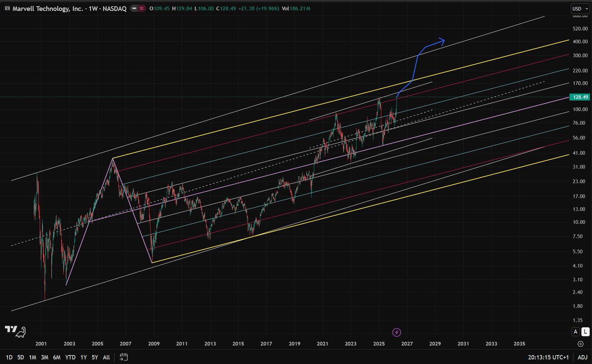Click the open value O109.45
Image resolution: width=592 pixels, height=364 pixels.
[160, 8]
